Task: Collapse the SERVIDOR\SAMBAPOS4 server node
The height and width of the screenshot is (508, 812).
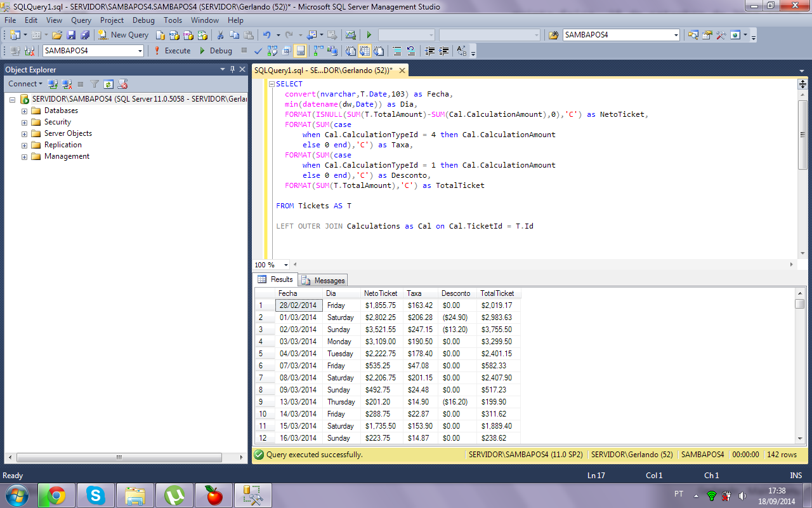Action: point(13,99)
